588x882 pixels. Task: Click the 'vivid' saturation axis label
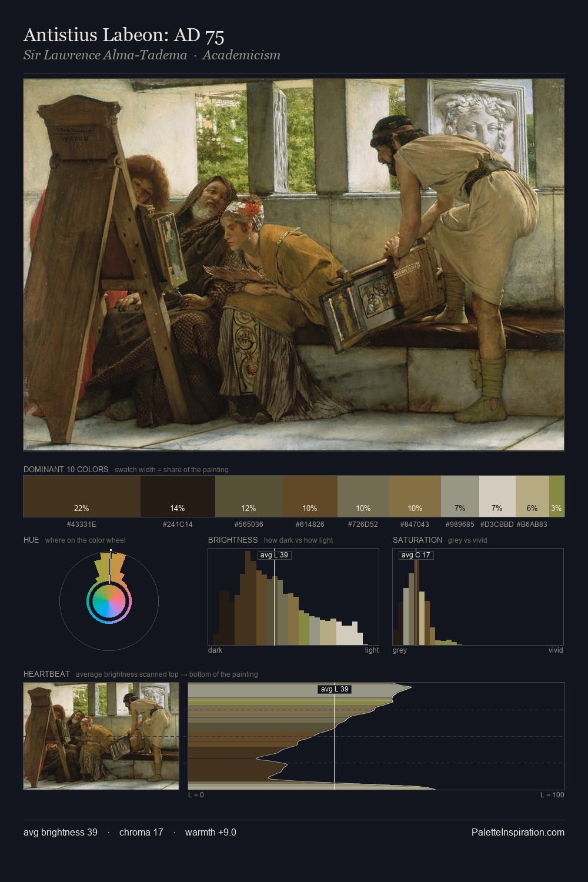[x=556, y=650]
